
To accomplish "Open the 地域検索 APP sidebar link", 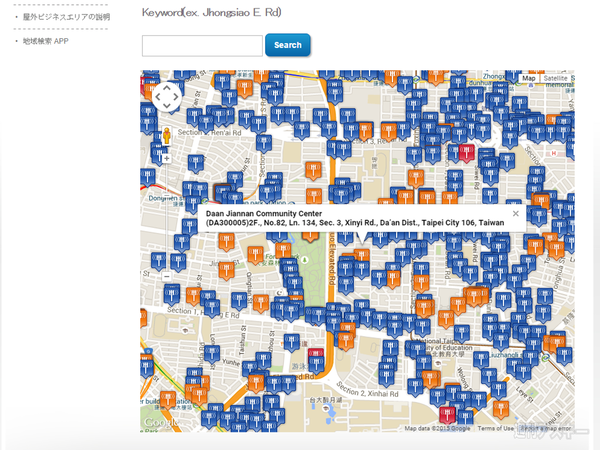I will click(x=46, y=41).
